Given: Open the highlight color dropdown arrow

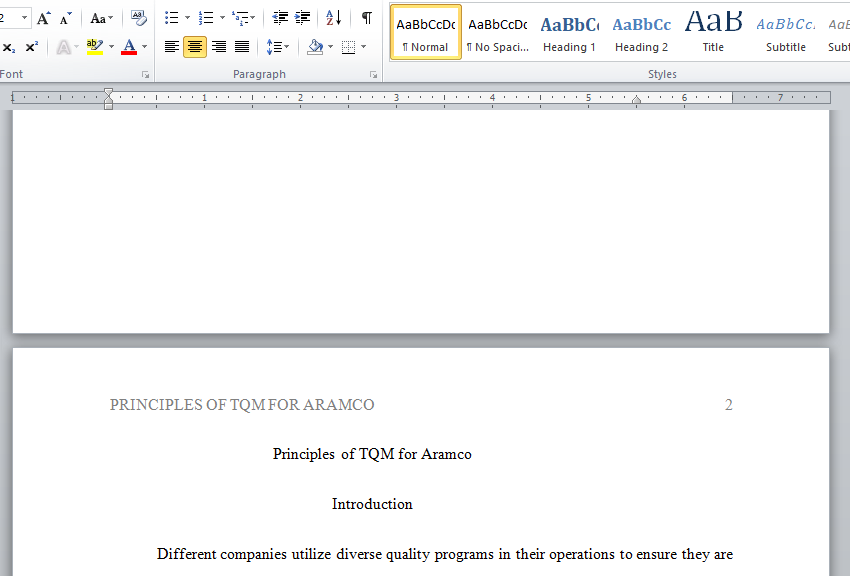Looking at the screenshot, I should [111, 48].
